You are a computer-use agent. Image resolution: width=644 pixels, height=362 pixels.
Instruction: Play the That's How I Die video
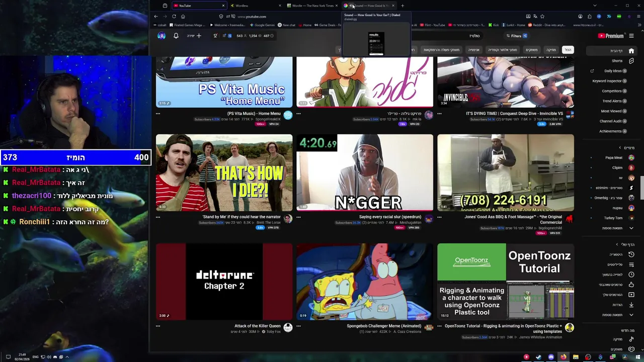[x=224, y=172]
